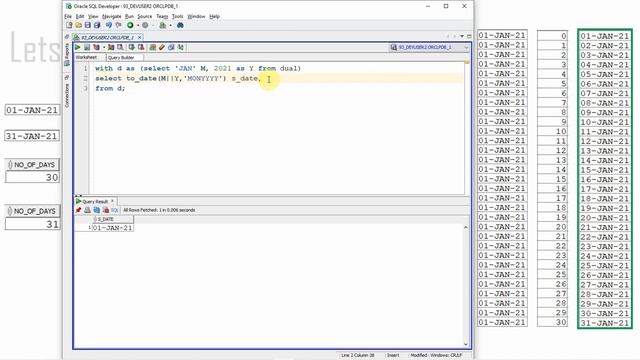
Task: Open the Reports side panel tab
Action: [67, 54]
